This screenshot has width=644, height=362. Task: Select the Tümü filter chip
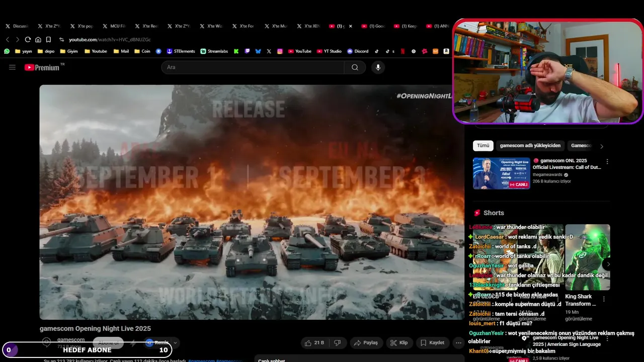click(x=483, y=146)
